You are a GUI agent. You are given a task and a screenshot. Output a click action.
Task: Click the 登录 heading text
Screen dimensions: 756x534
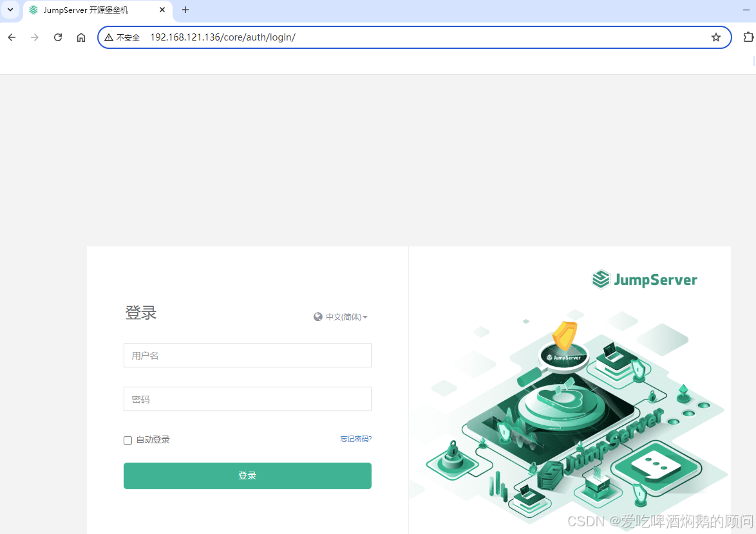click(141, 313)
